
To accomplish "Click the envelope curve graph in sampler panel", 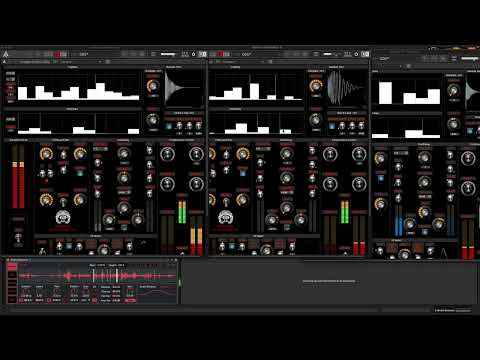I will click(x=157, y=294).
